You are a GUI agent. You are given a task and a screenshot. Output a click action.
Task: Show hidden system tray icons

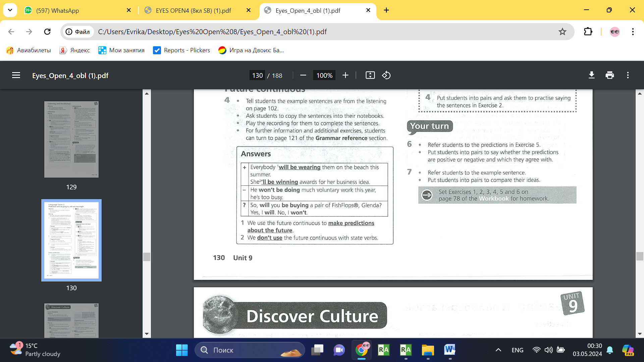498,350
